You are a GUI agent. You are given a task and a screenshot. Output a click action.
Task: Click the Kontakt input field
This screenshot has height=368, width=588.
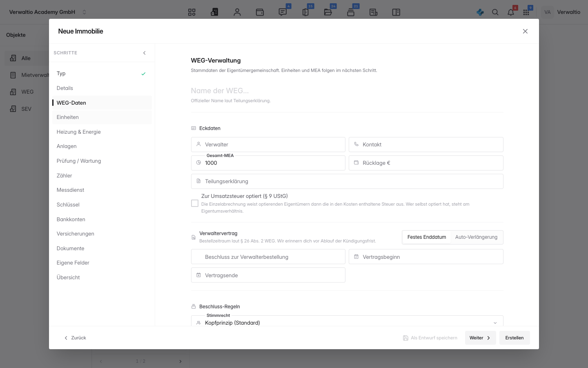tap(426, 145)
